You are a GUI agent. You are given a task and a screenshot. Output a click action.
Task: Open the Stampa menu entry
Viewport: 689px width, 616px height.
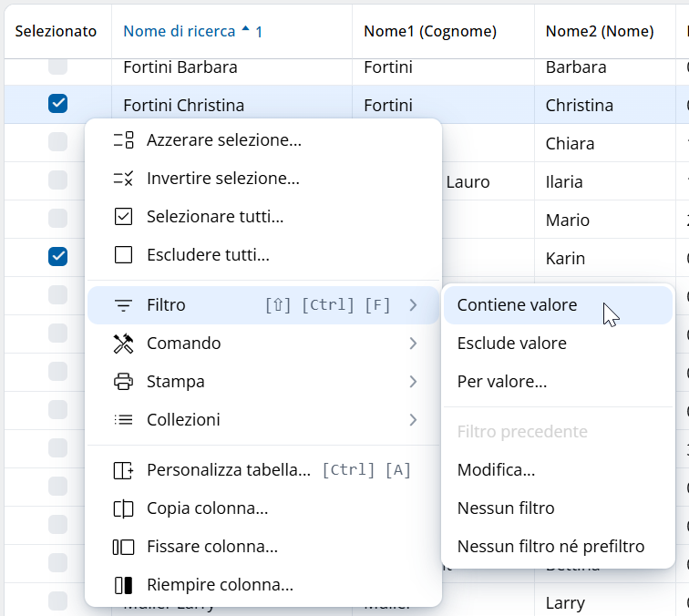coord(263,382)
